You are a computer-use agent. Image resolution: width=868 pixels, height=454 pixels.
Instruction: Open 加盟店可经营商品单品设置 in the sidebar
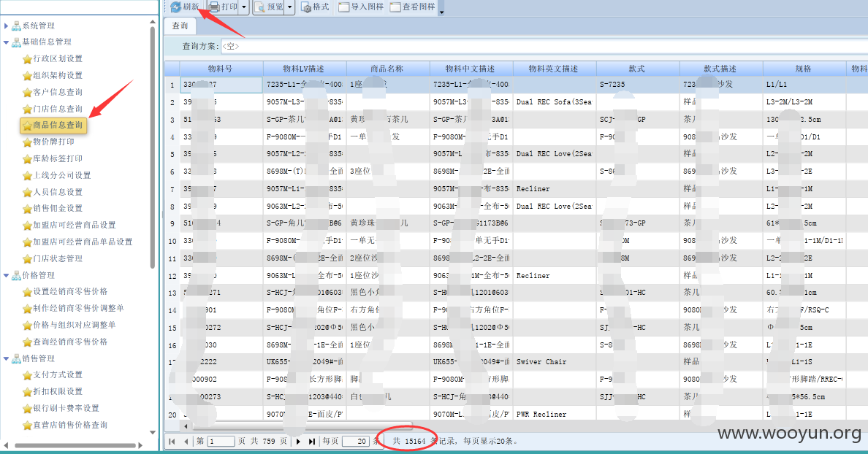83,242
